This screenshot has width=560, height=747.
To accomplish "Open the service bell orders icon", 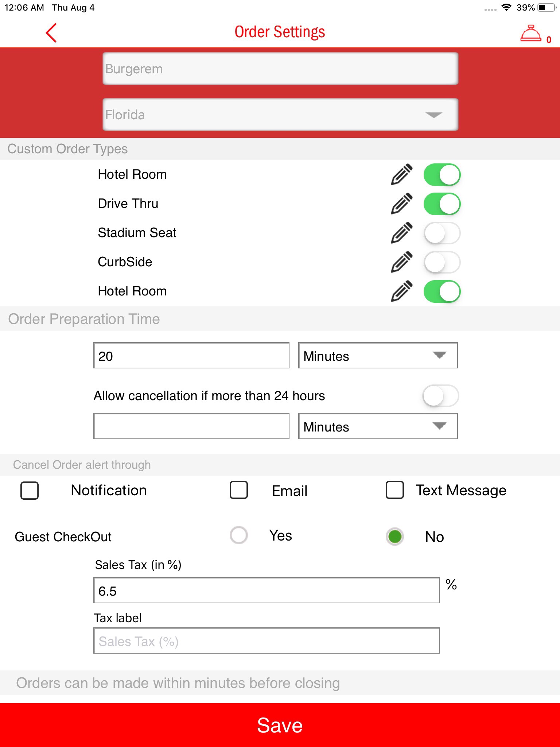I will (531, 34).
